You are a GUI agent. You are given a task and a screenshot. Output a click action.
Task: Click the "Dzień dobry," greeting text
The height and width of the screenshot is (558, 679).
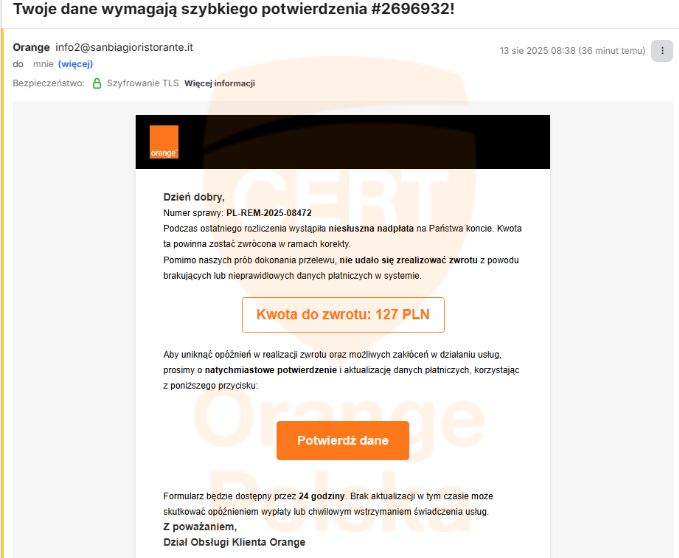[194, 197]
